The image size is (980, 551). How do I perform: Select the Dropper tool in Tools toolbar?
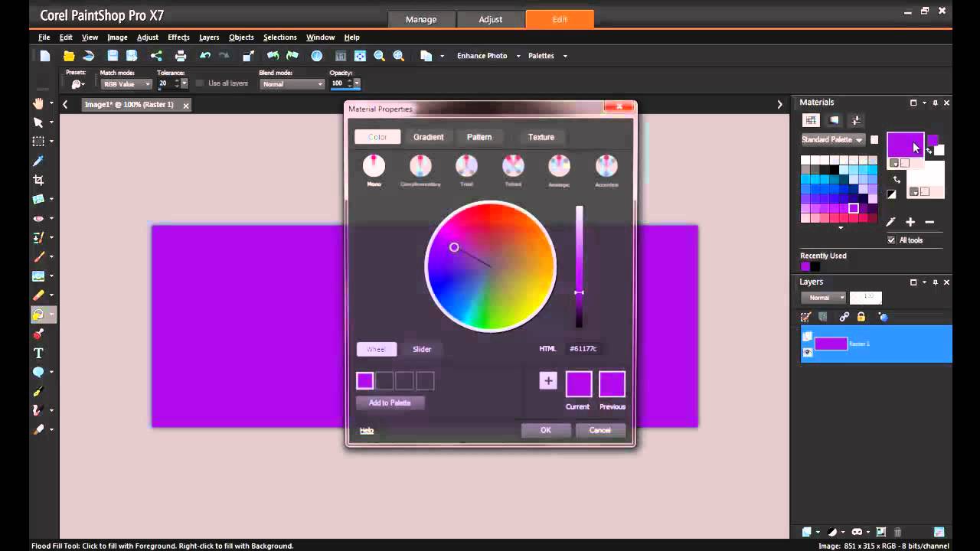pyautogui.click(x=38, y=161)
